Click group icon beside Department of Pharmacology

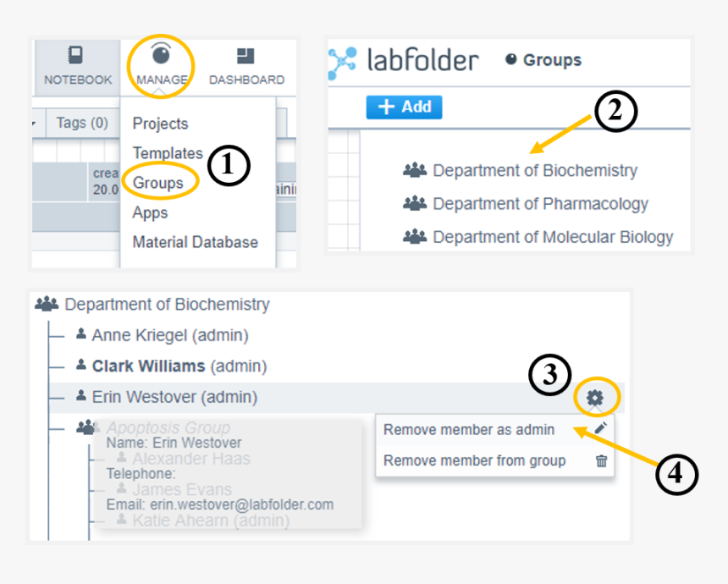pos(415,204)
